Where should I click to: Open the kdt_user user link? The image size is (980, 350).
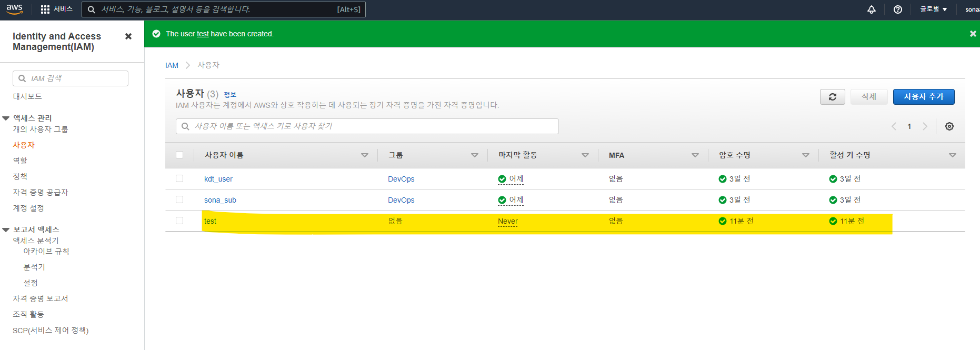point(218,179)
